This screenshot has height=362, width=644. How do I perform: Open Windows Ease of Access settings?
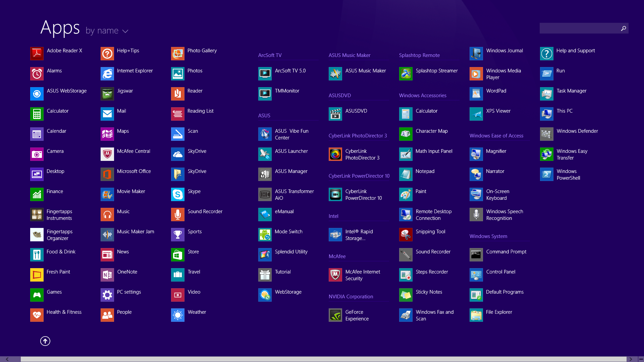[496, 135]
